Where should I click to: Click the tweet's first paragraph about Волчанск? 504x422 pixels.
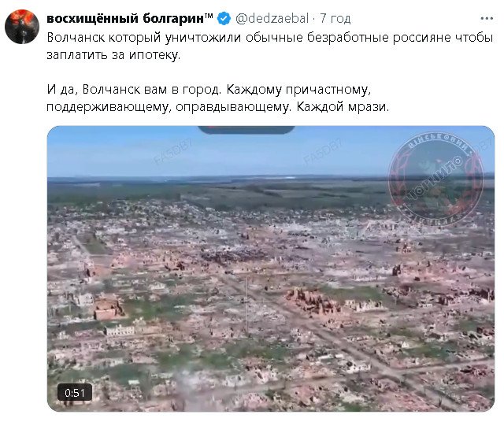pos(269,46)
